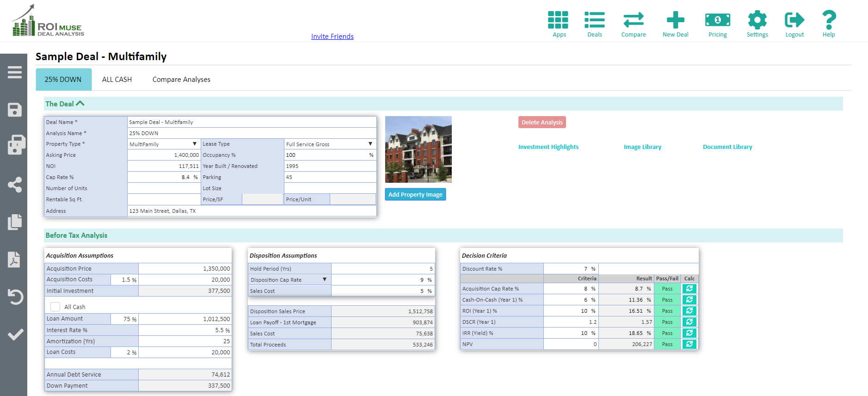Export to PDF from sidebar icon

(14, 260)
